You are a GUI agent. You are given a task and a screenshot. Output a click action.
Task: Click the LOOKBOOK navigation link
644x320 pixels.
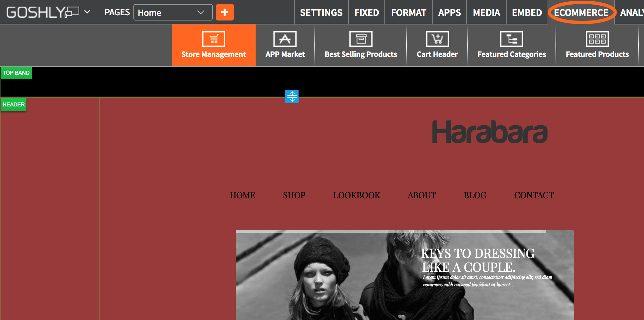[356, 195]
